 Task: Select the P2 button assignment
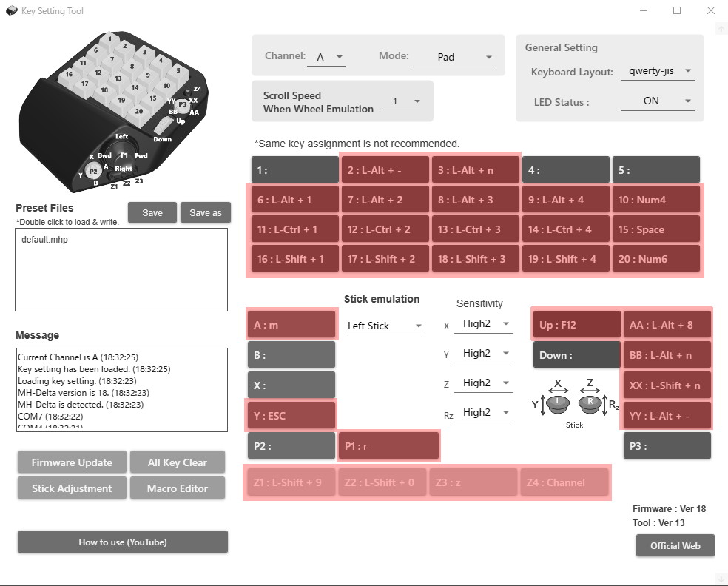tap(291, 445)
